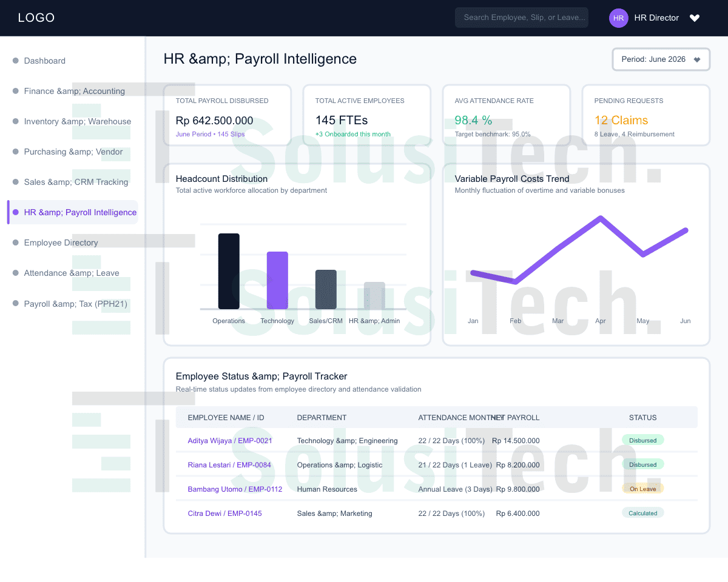Click the Disbursed badge for Riana Lestari
The width and height of the screenshot is (728, 582).
643,464
